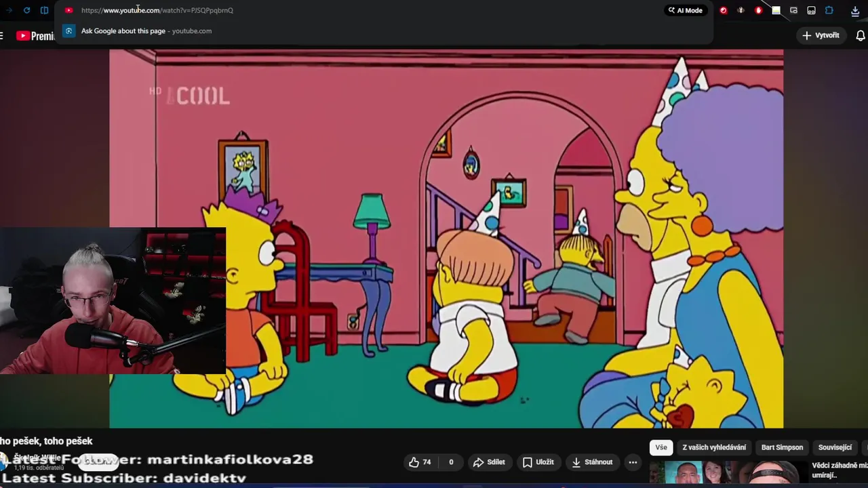Viewport: 868px width, 488px height.
Task: Click the square face extension icon
Action: pyautogui.click(x=811, y=10)
